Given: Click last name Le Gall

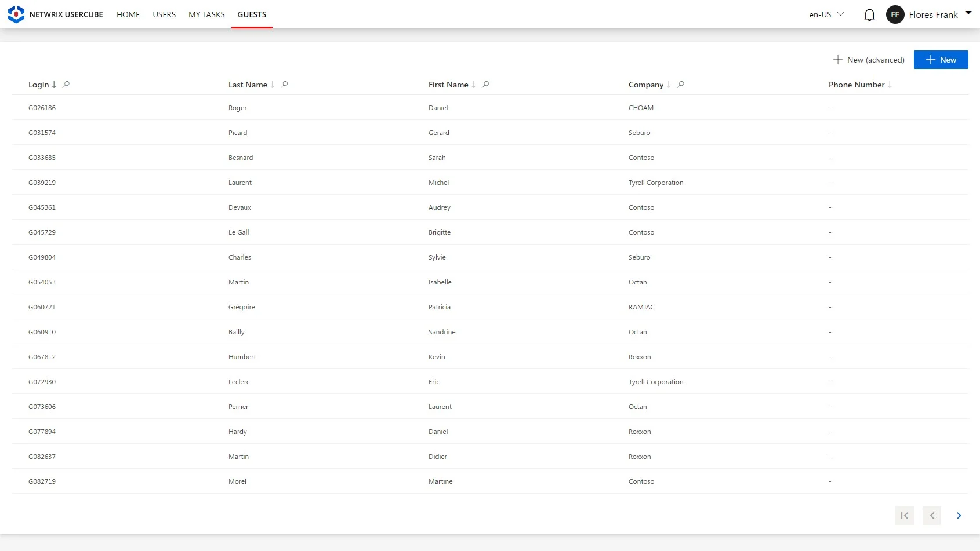Looking at the screenshot, I should tap(239, 232).
